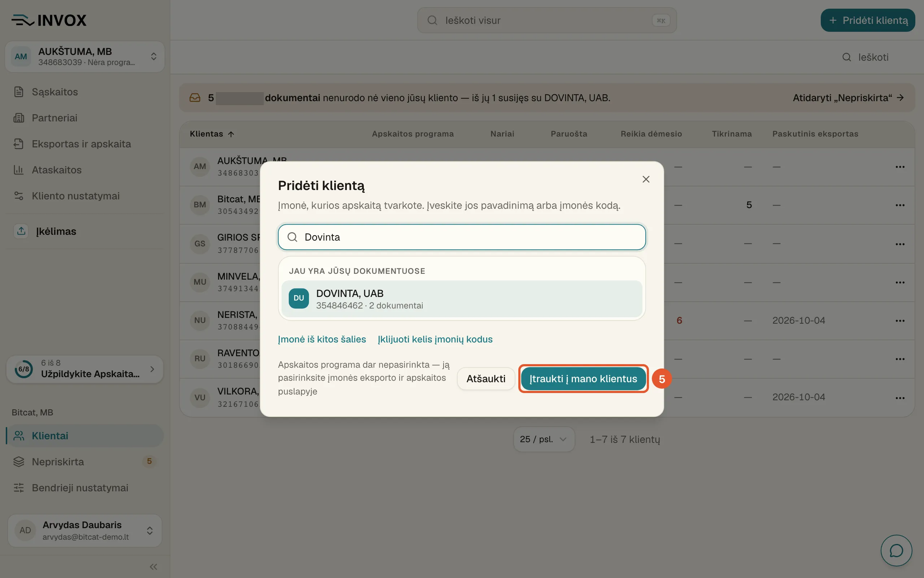Image resolution: width=924 pixels, height=578 pixels.
Task: Open Kliento nustatymai
Action: click(85, 196)
